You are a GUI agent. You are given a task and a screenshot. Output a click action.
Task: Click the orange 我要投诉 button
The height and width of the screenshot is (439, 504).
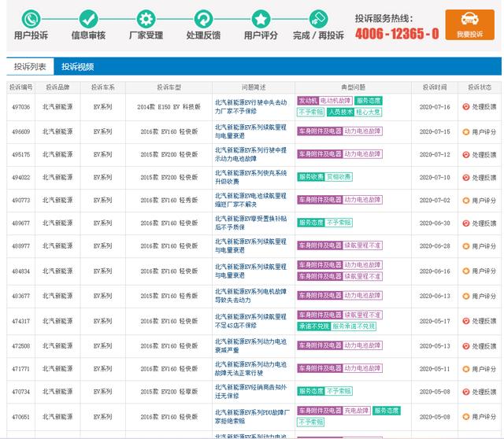click(469, 24)
